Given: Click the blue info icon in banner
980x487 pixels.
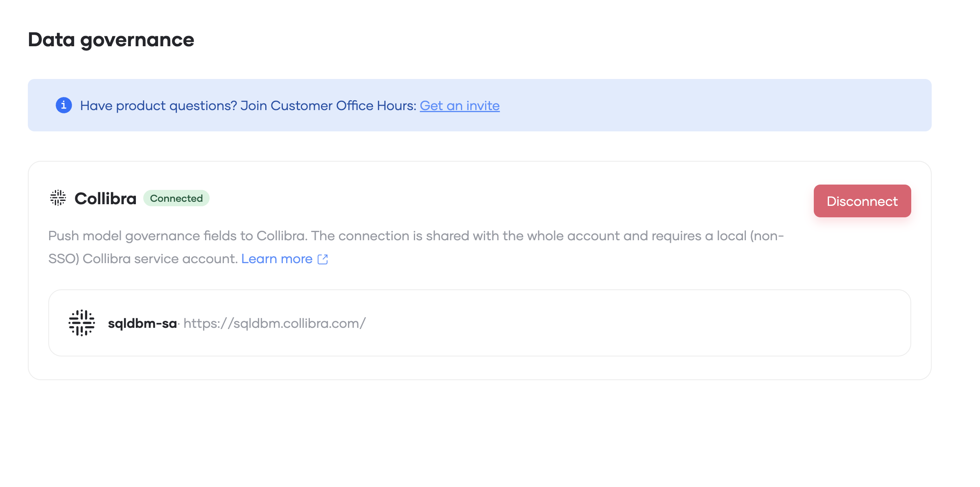Looking at the screenshot, I should (64, 105).
